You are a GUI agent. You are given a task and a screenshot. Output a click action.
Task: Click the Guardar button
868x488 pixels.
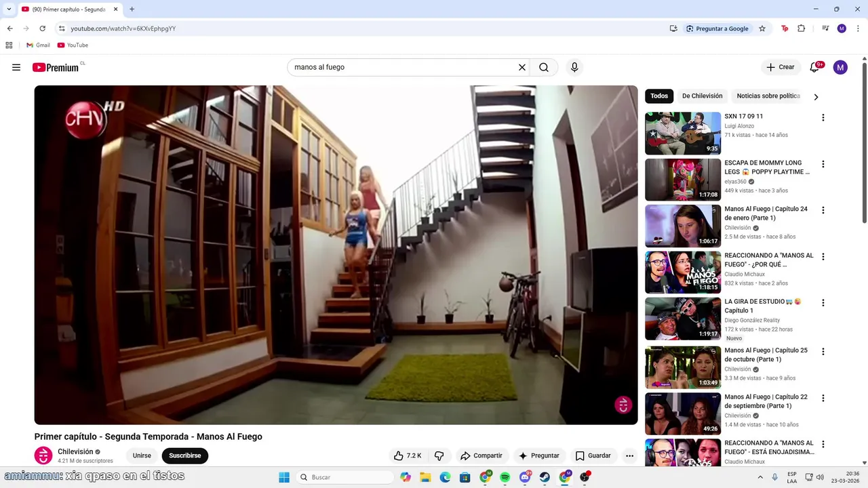click(x=593, y=455)
